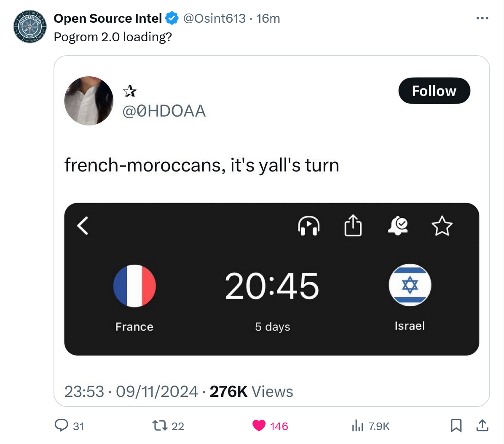Open the three-dot more options menu
The height and width of the screenshot is (444, 504).
(482, 19)
